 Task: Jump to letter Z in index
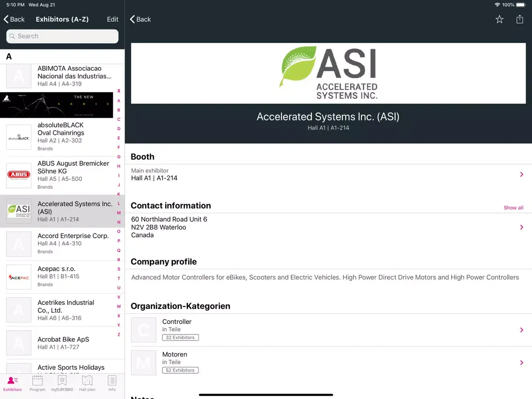pyautogui.click(x=119, y=334)
